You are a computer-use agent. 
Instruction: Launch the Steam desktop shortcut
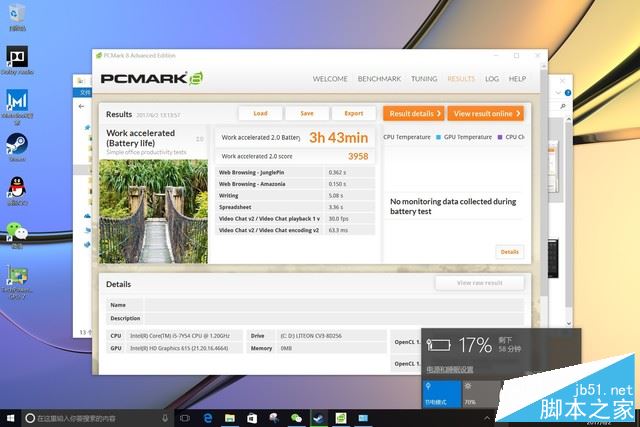pos(17,146)
